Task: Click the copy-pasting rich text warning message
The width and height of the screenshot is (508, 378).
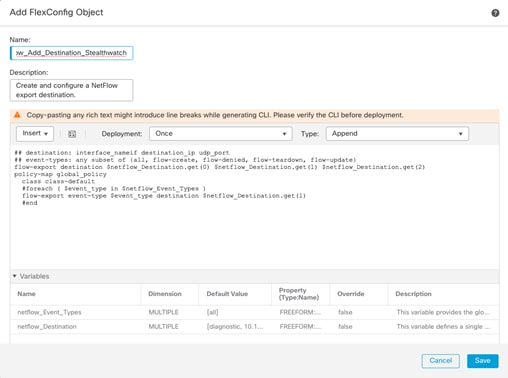Action: click(215, 115)
